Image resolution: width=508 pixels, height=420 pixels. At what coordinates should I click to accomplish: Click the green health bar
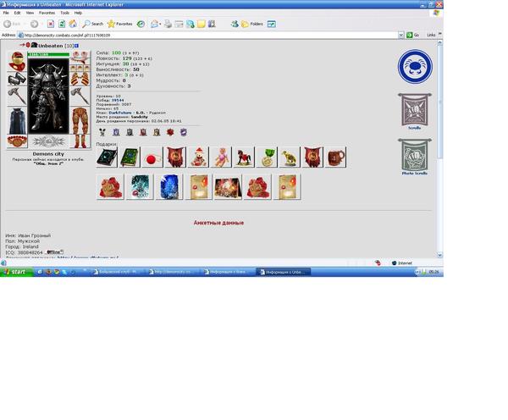pos(48,54)
